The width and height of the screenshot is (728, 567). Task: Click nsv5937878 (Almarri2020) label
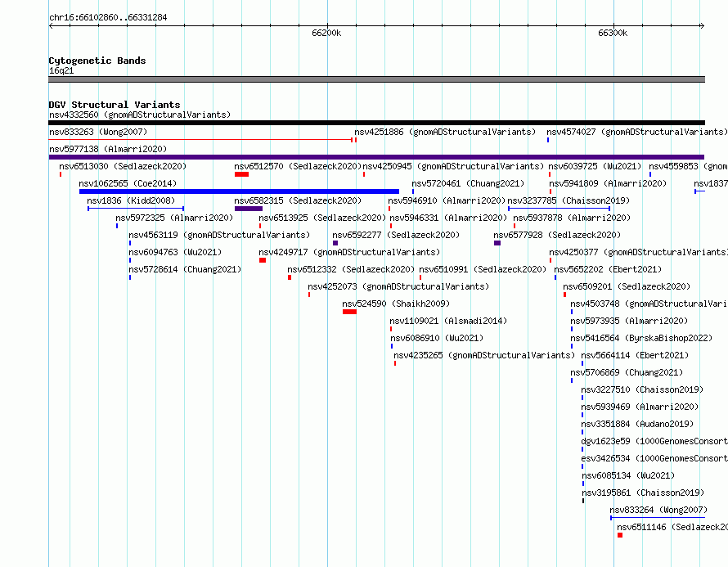572,218
